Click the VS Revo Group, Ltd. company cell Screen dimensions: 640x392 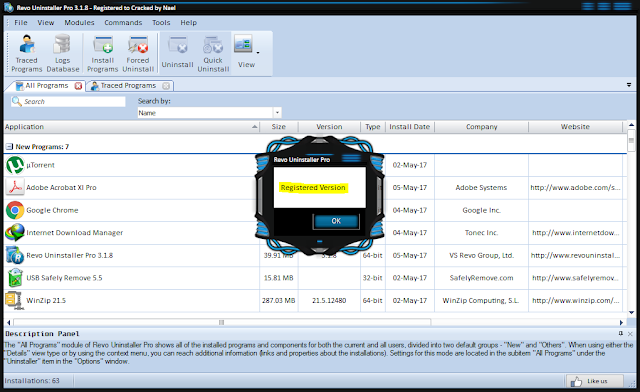click(x=481, y=255)
